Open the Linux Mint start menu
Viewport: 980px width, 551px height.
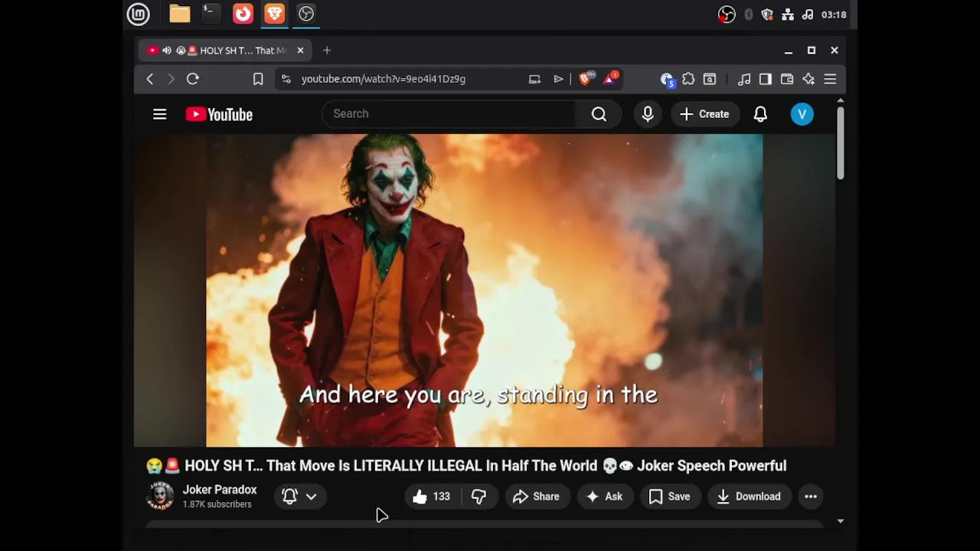pyautogui.click(x=138, y=14)
